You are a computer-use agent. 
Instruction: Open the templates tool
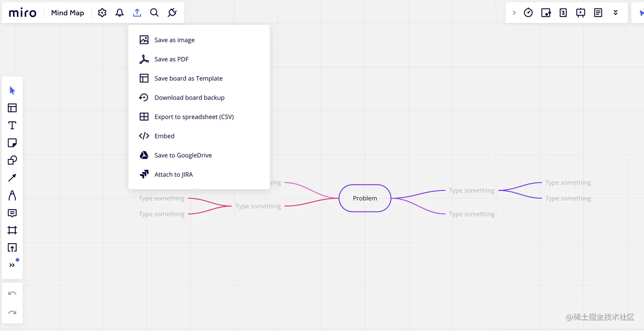click(x=12, y=108)
